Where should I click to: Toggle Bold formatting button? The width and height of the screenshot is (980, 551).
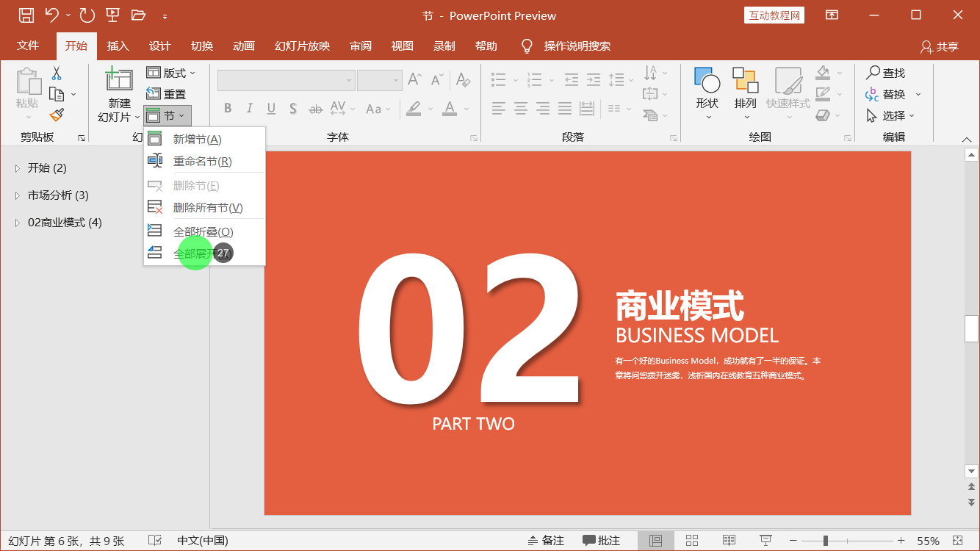tap(228, 109)
